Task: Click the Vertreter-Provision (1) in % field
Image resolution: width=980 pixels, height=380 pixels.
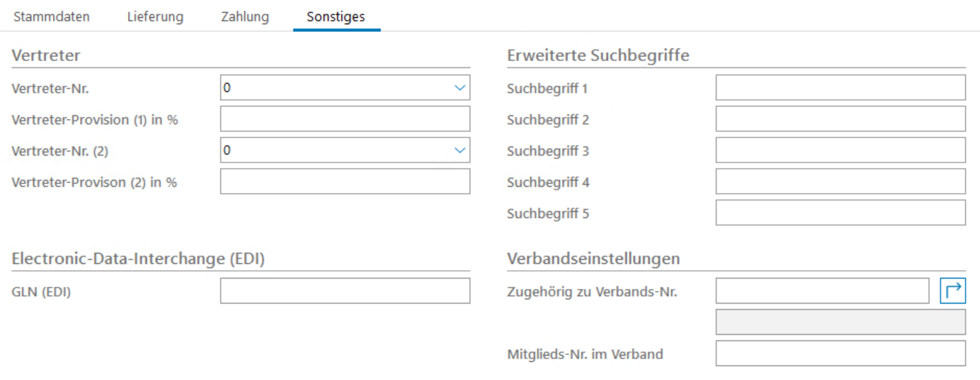Action: point(345,119)
